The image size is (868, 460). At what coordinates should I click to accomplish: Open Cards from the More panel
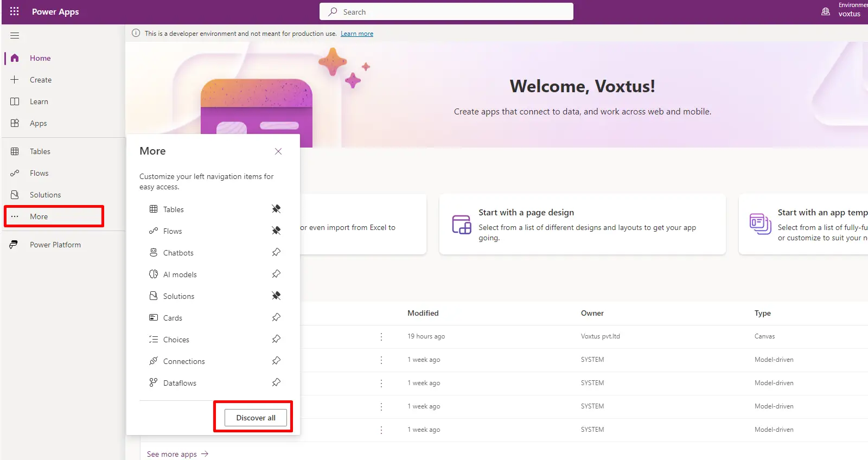[173, 318]
